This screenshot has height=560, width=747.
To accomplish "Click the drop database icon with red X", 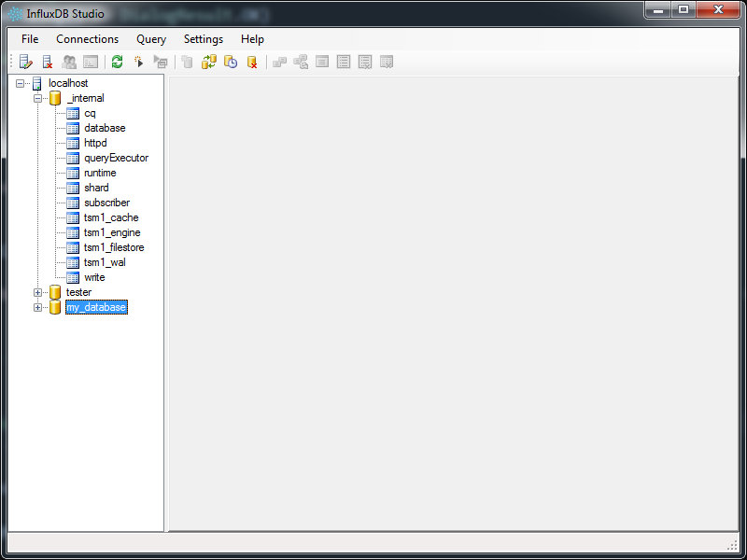I will pyautogui.click(x=252, y=62).
